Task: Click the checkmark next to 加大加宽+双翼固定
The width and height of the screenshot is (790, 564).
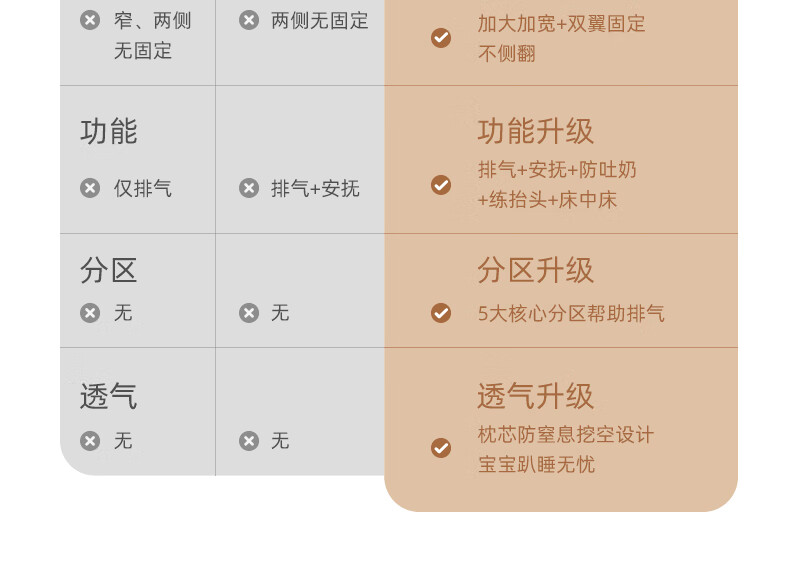Action: tap(441, 38)
